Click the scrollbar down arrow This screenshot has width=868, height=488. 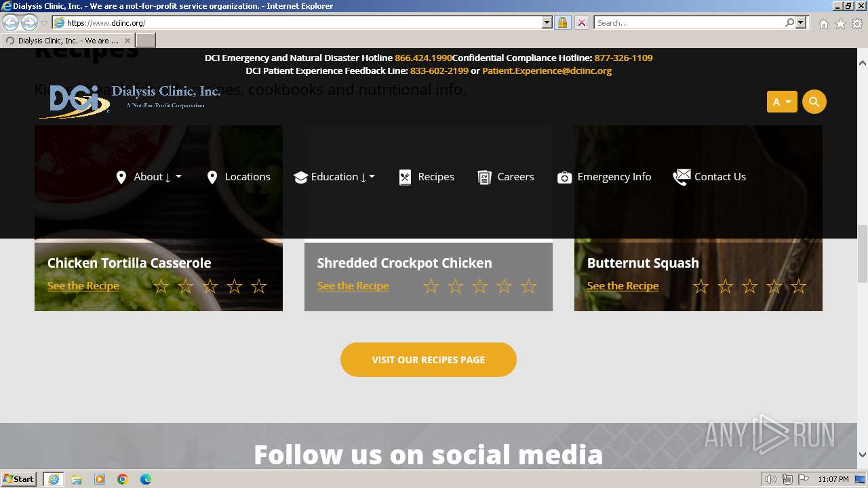coord(863,455)
